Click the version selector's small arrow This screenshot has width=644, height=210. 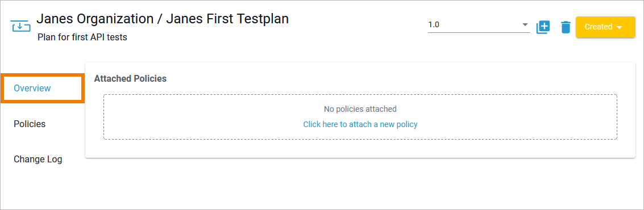tap(525, 24)
